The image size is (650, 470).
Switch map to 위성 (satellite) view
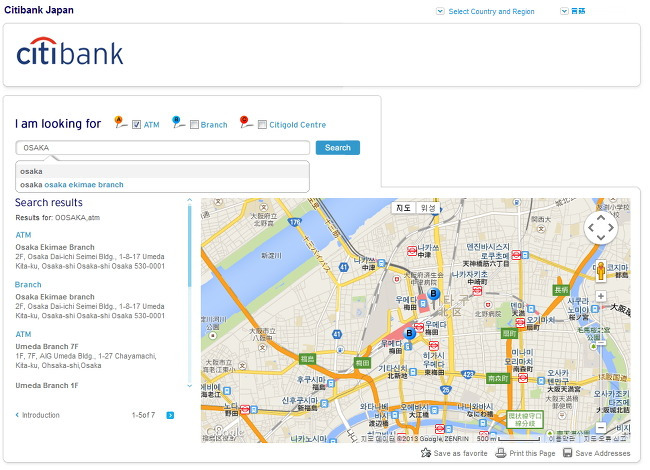(x=428, y=208)
